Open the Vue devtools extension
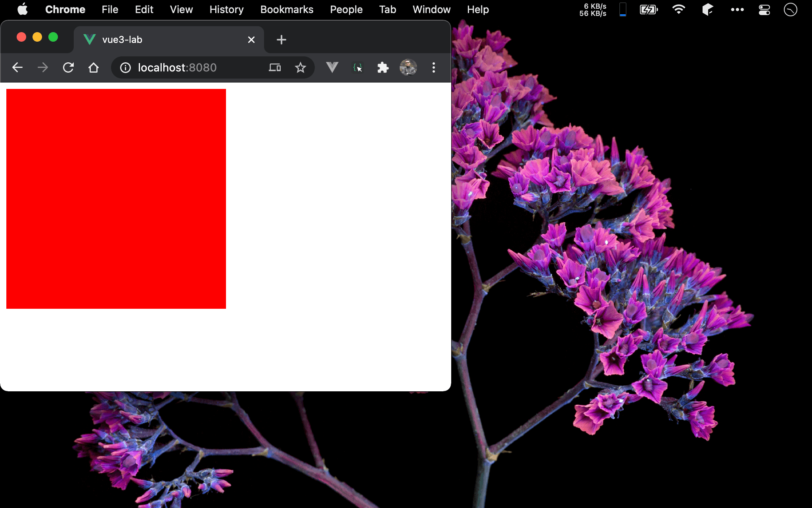Screen dimensions: 812x508 [332, 67]
